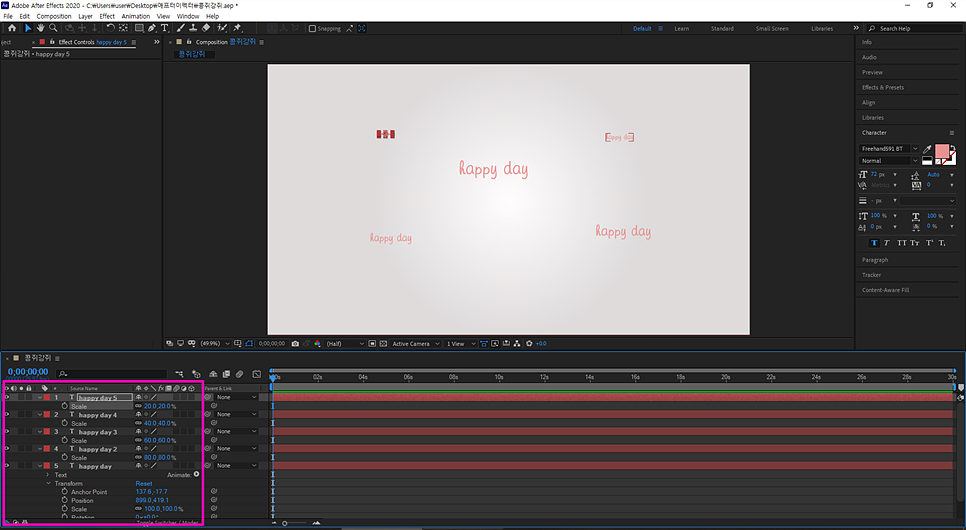Collapse the happy day 5 layer

[40, 398]
